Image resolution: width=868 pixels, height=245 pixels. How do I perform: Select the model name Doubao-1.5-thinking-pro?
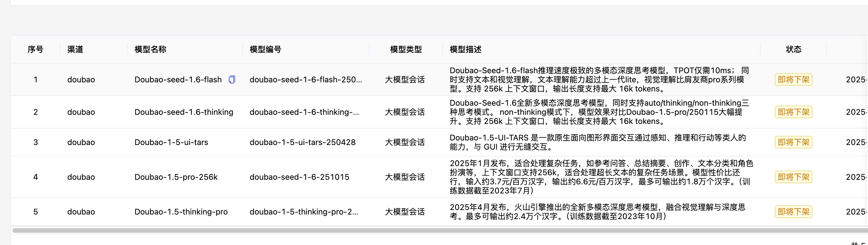181,212
